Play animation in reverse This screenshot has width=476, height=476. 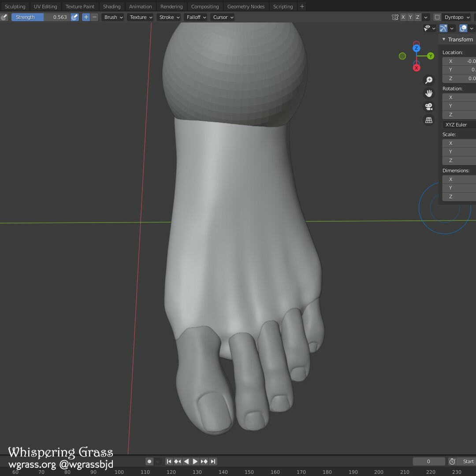pos(186,461)
